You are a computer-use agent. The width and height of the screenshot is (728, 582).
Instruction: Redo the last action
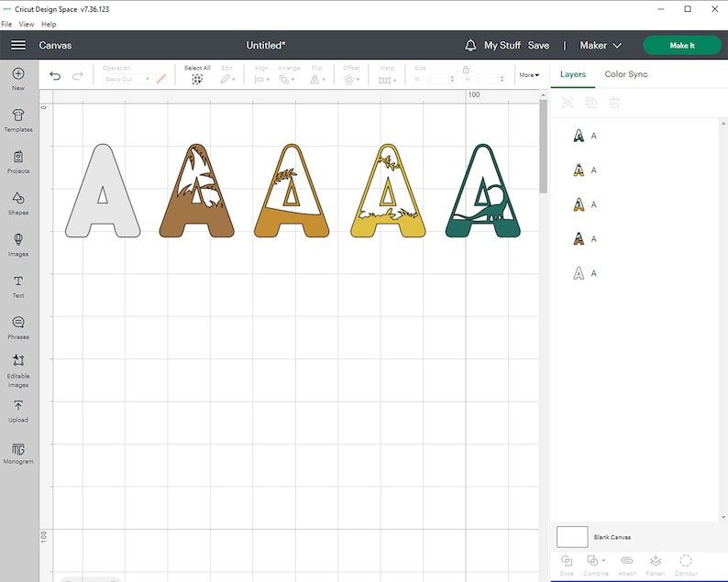pyautogui.click(x=78, y=76)
